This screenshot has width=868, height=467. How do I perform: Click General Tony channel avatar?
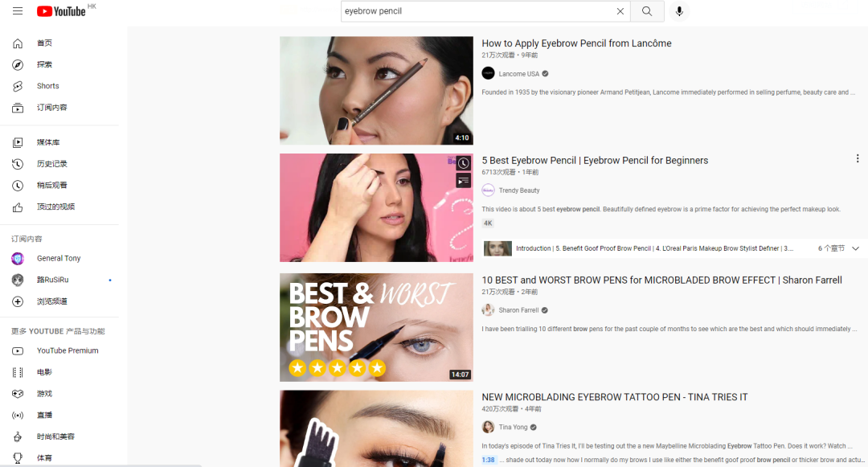18,258
